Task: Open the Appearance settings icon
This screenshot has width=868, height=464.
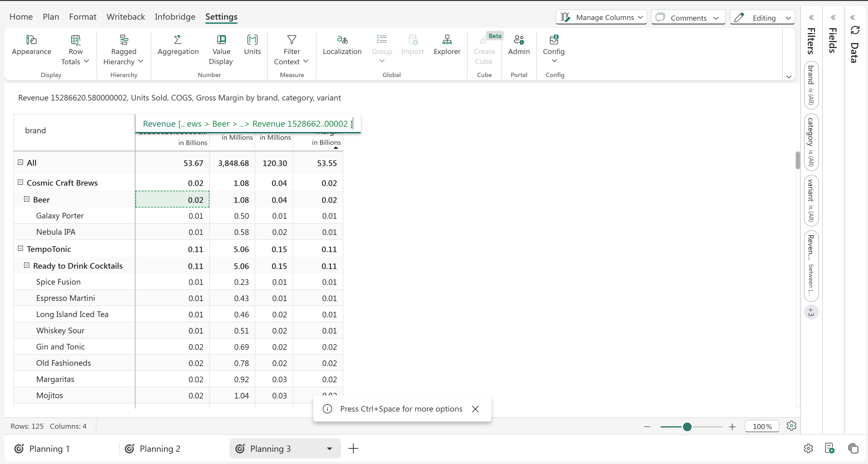Action: [31, 40]
